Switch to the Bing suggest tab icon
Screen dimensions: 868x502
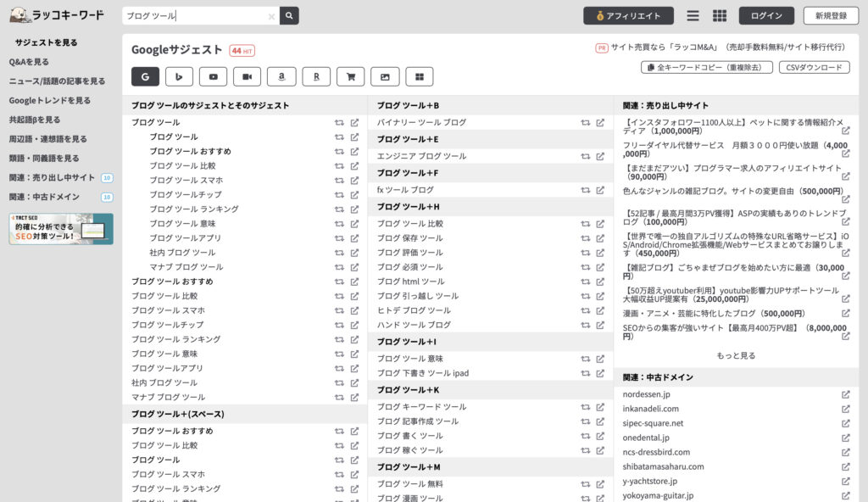point(179,75)
